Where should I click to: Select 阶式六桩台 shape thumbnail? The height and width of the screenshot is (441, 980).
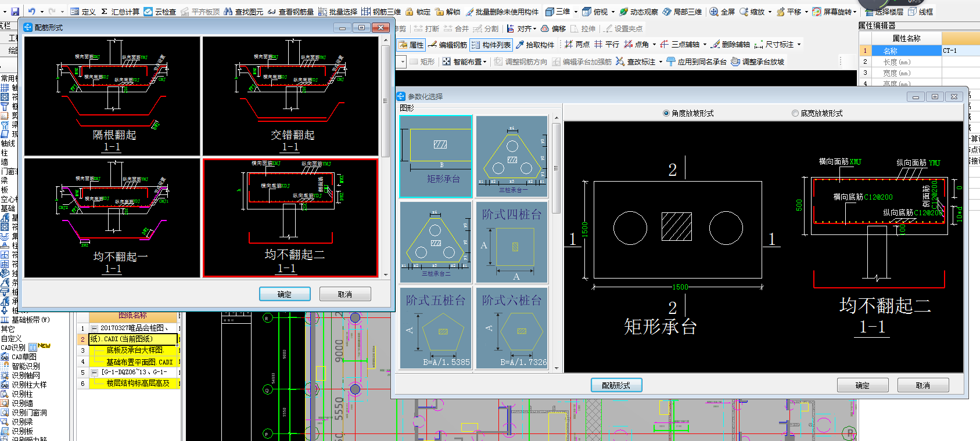[x=512, y=328]
